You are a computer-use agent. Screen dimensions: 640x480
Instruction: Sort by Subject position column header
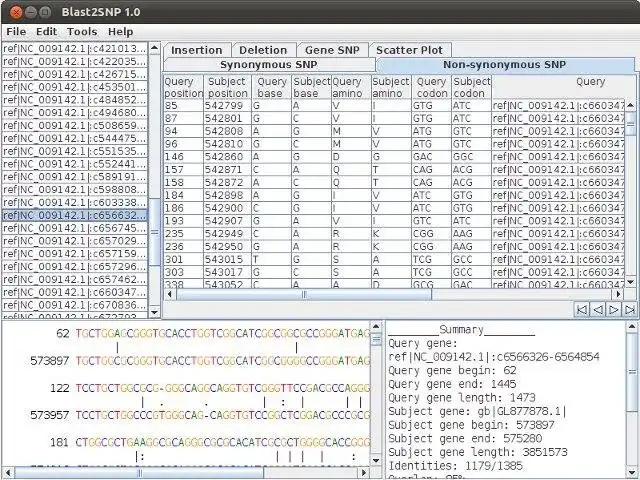227,87
